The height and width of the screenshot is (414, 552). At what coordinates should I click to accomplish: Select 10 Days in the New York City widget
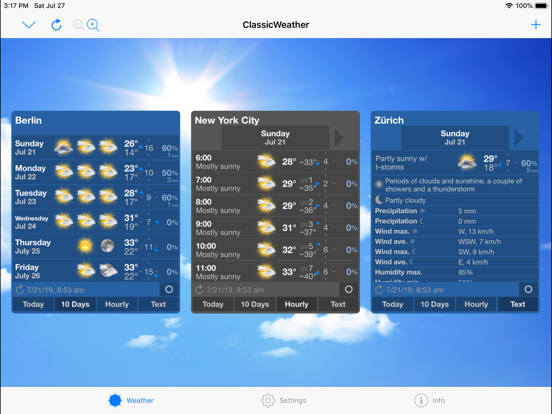[255, 304]
